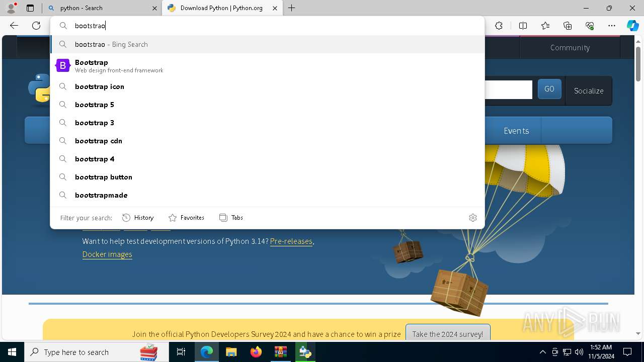Click the address bar text field
This screenshot has height=362, width=644.
(268, 26)
